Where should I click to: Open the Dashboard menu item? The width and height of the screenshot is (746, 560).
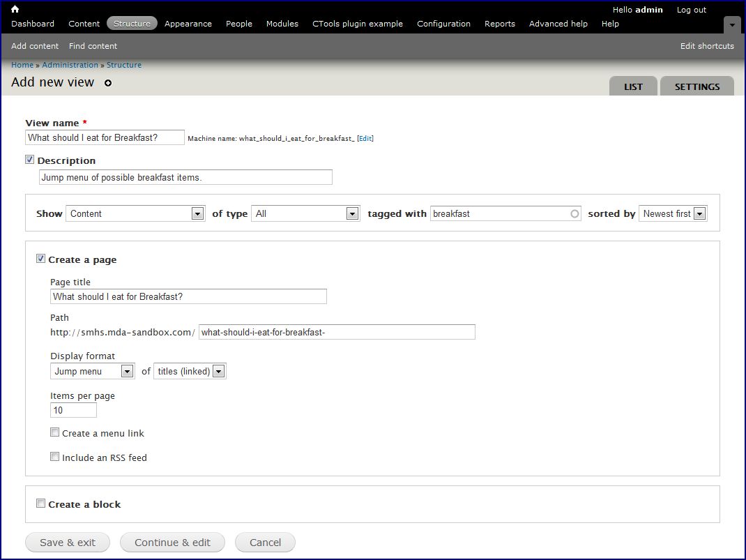pyautogui.click(x=33, y=24)
